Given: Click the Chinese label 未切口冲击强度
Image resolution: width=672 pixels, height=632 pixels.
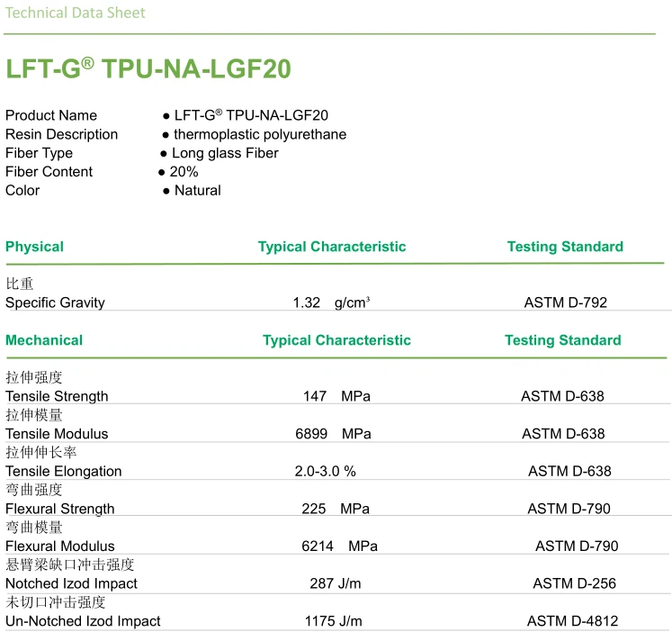Looking at the screenshot, I should coord(55,602).
